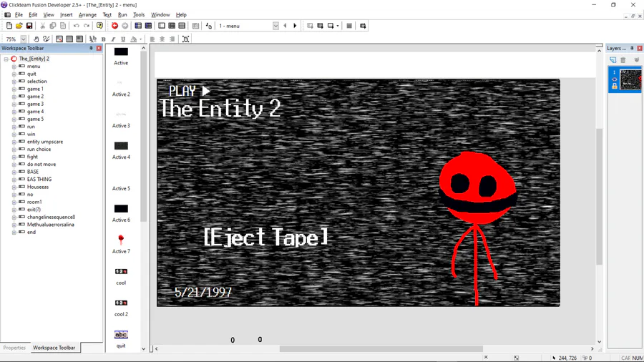Select the Methualuaerrorsalina frame
This screenshot has height=362, width=644.
click(51, 225)
